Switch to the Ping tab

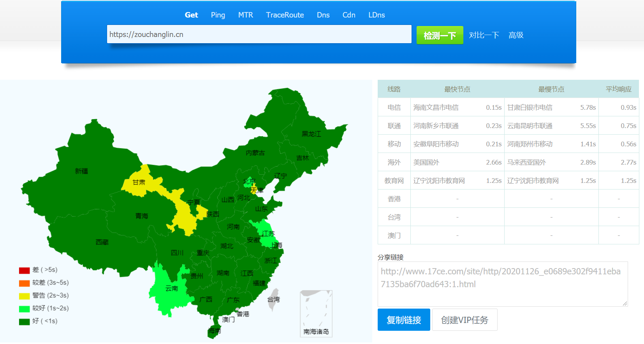point(218,15)
